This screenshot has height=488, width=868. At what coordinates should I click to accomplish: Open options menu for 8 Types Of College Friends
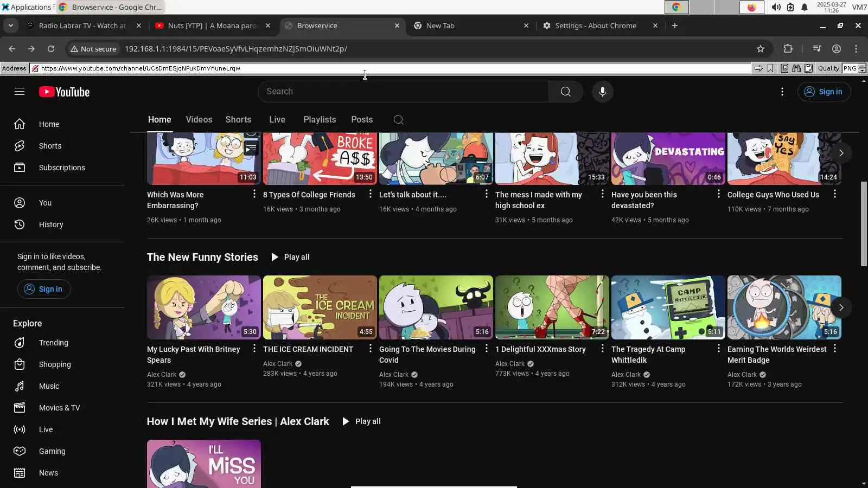[x=371, y=194]
